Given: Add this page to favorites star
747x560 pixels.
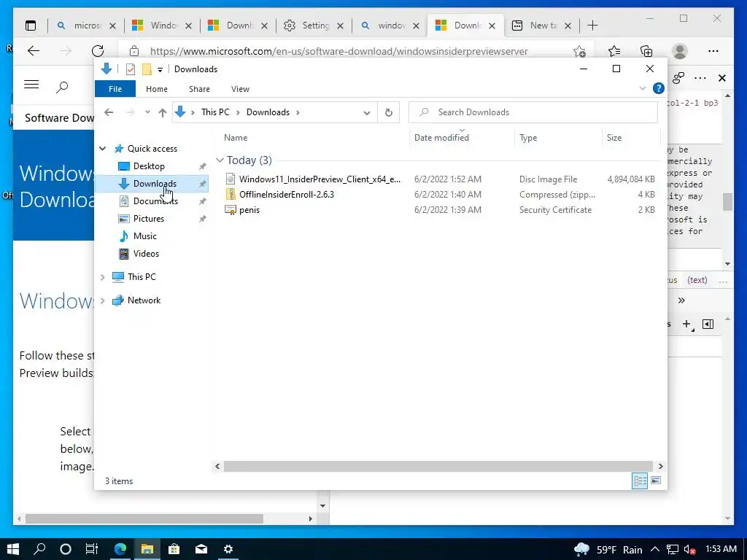Looking at the screenshot, I should pos(579,51).
